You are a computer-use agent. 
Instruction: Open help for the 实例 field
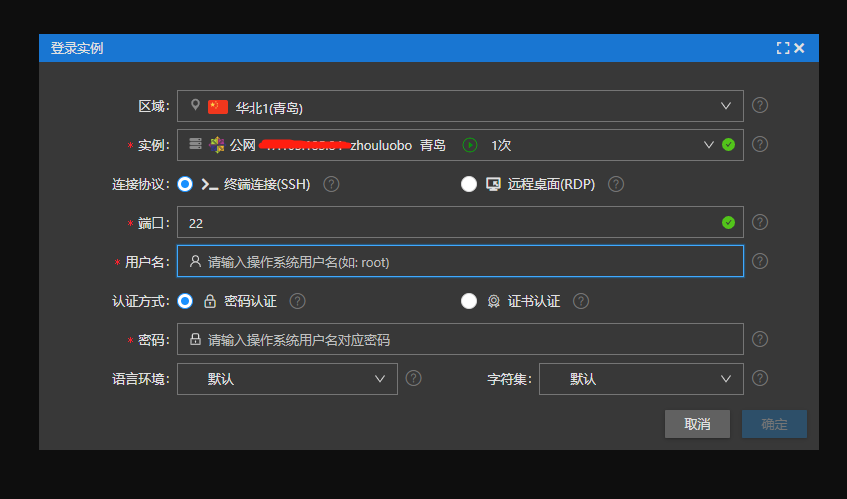[759, 144]
